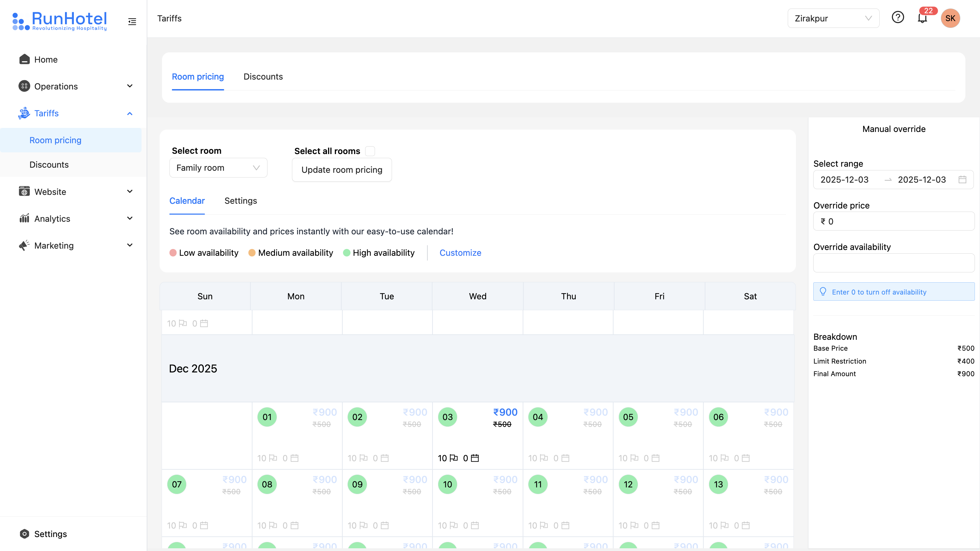Image resolution: width=980 pixels, height=551 pixels.
Task: Click the Analytics chart icon
Action: click(x=24, y=218)
